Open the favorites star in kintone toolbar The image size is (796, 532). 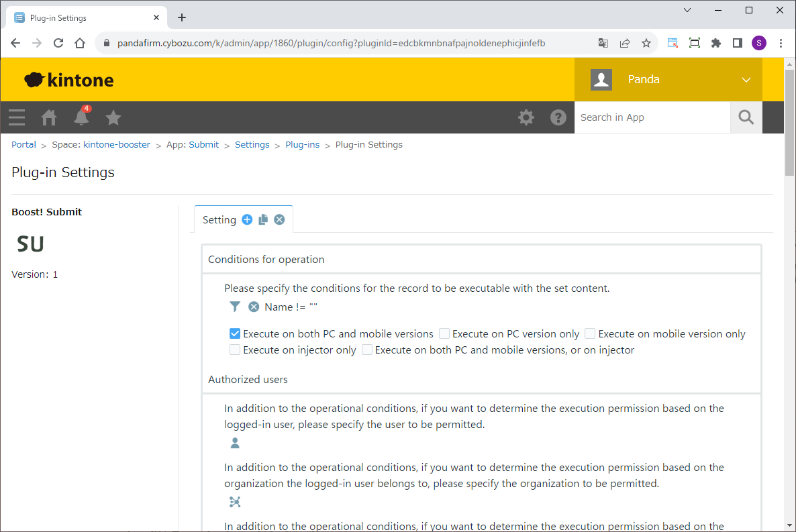click(x=113, y=118)
